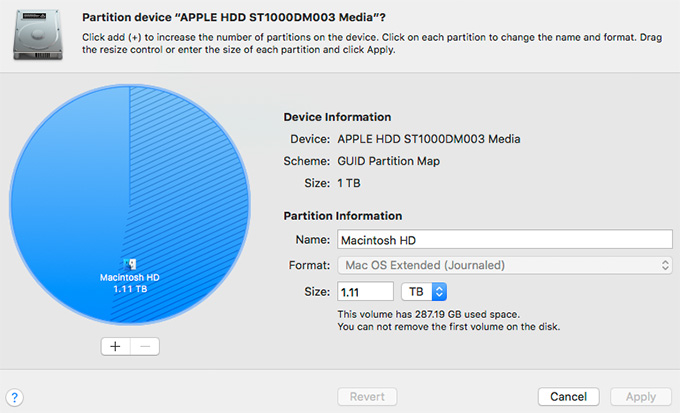Image resolution: width=680 pixels, height=413 pixels.
Task: Open help with the question mark button
Action: tap(14, 397)
